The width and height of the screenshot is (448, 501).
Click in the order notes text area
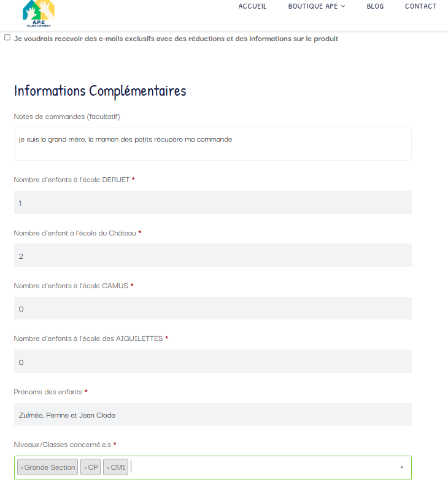tap(212, 144)
